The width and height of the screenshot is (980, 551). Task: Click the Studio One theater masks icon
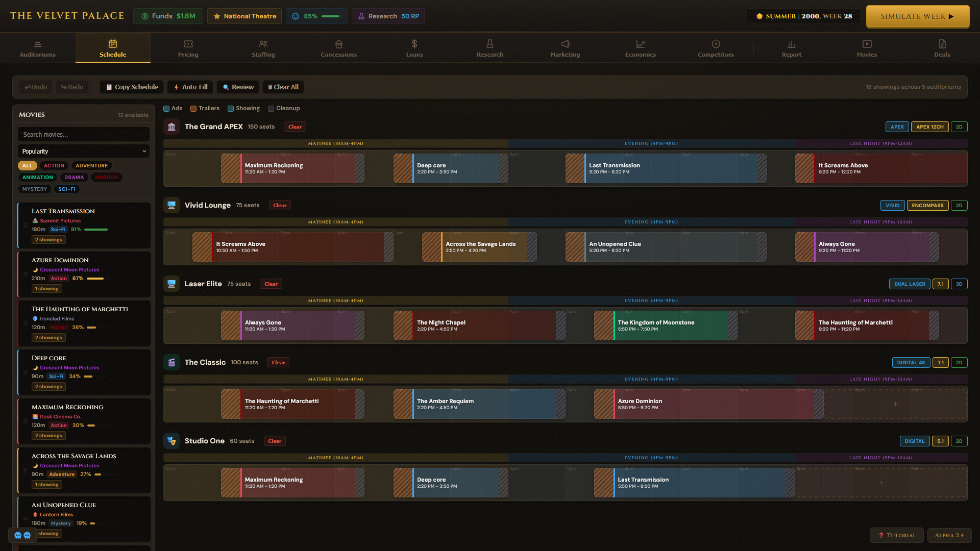point(171,441)
